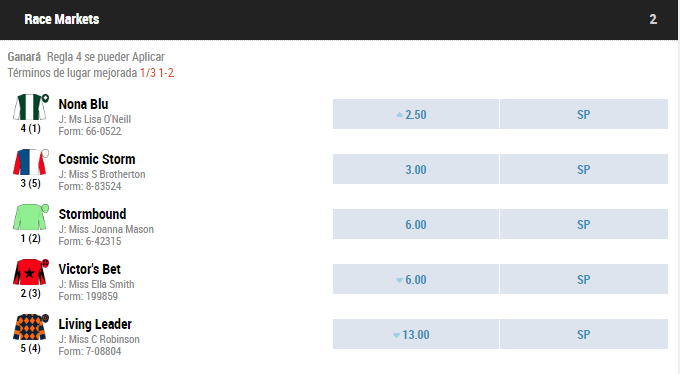Choose SP price for Victor's Bet
This screenshot has height=374, width=680.
584,279
